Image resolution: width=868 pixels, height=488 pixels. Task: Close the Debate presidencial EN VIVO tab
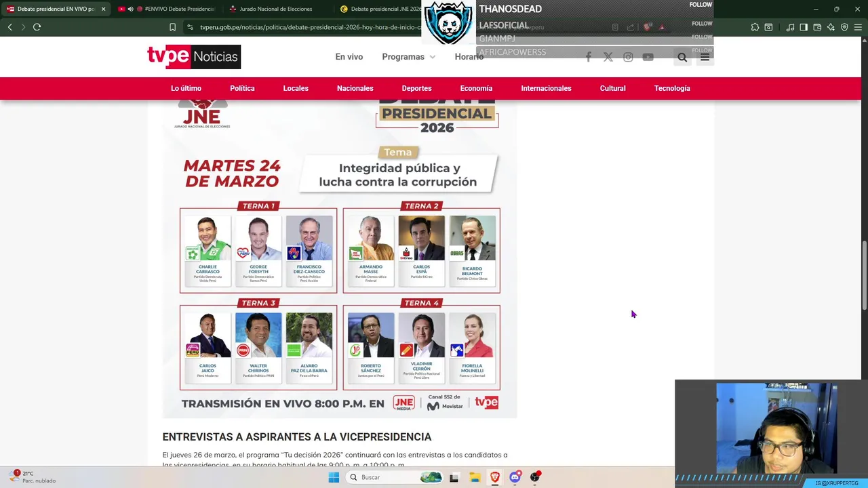click(x=103, y=9)
